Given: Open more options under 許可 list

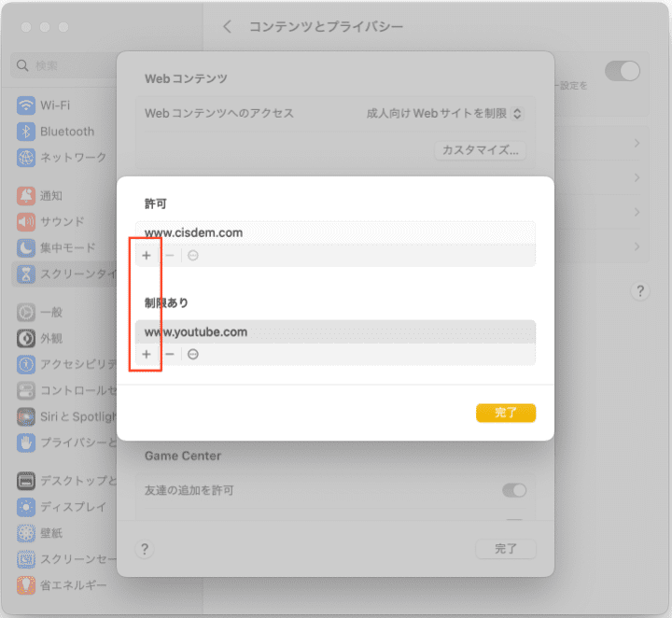Looking at the screenshot, I should click(x=193, y=256).
